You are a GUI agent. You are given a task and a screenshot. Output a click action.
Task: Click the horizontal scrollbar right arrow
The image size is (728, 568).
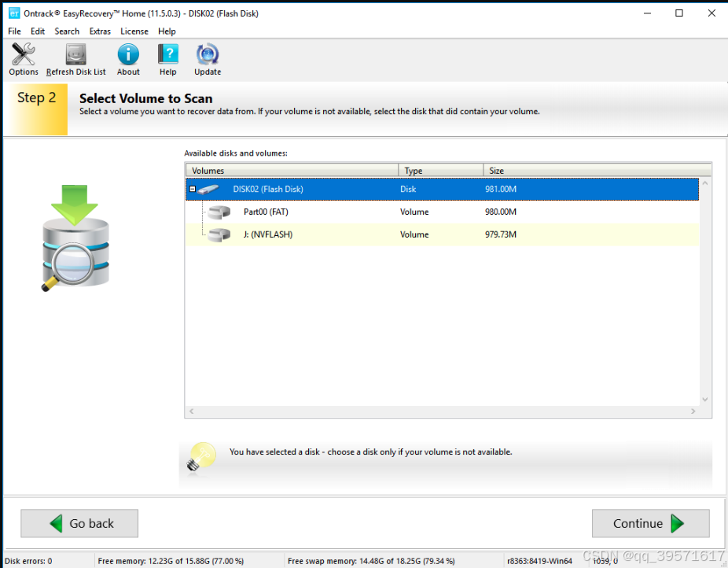point(693,411)
